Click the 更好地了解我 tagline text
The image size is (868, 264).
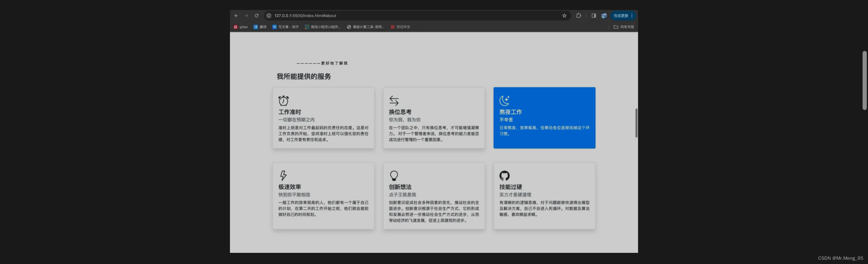tap(334, 63)
